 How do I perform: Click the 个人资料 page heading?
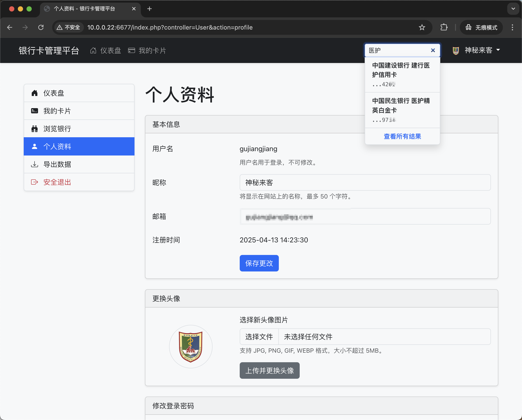tap(180, 95)
